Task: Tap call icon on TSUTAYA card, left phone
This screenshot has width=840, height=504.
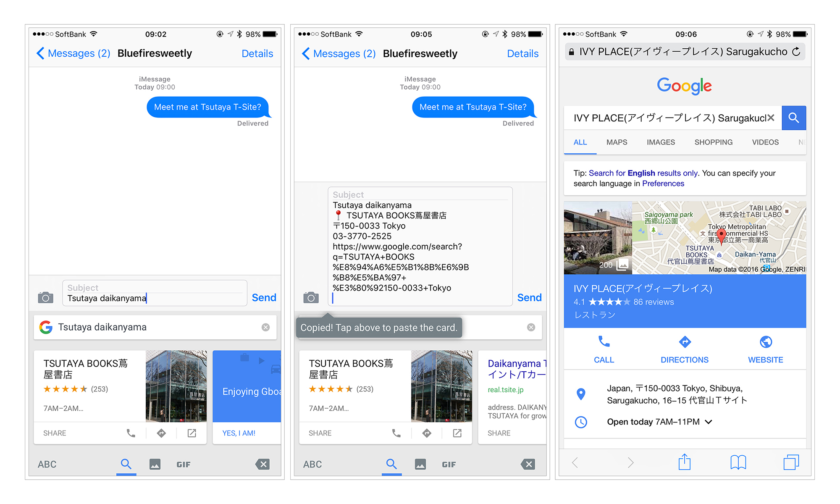Action: point(131,433)
